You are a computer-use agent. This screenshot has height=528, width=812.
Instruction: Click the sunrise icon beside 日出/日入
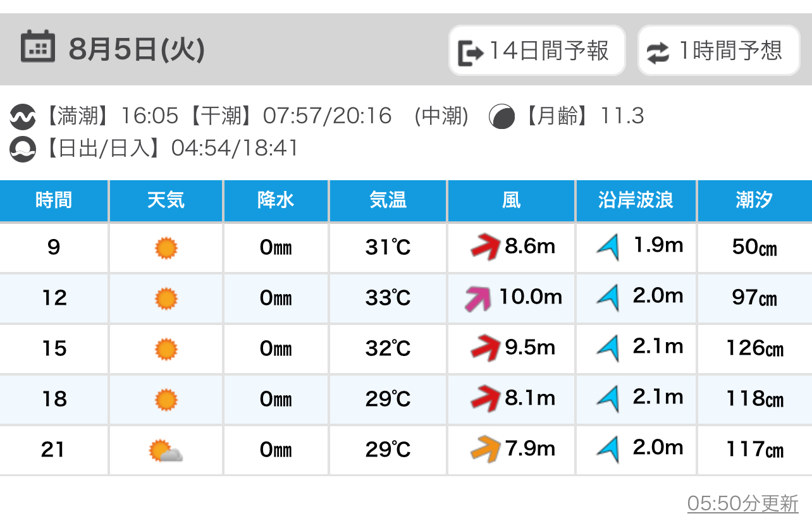click(23, 149)
